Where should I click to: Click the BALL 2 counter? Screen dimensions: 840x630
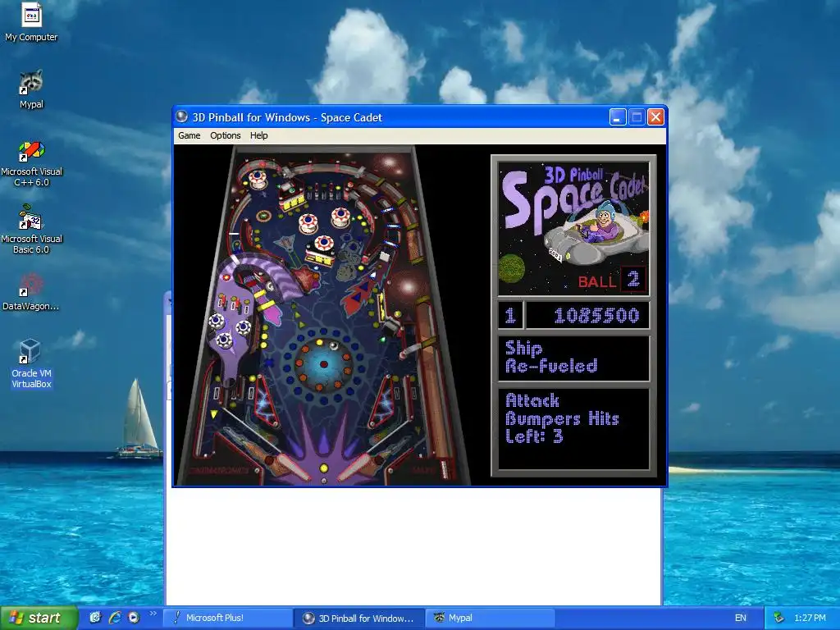pyautogui.click(x=612, y=280)
